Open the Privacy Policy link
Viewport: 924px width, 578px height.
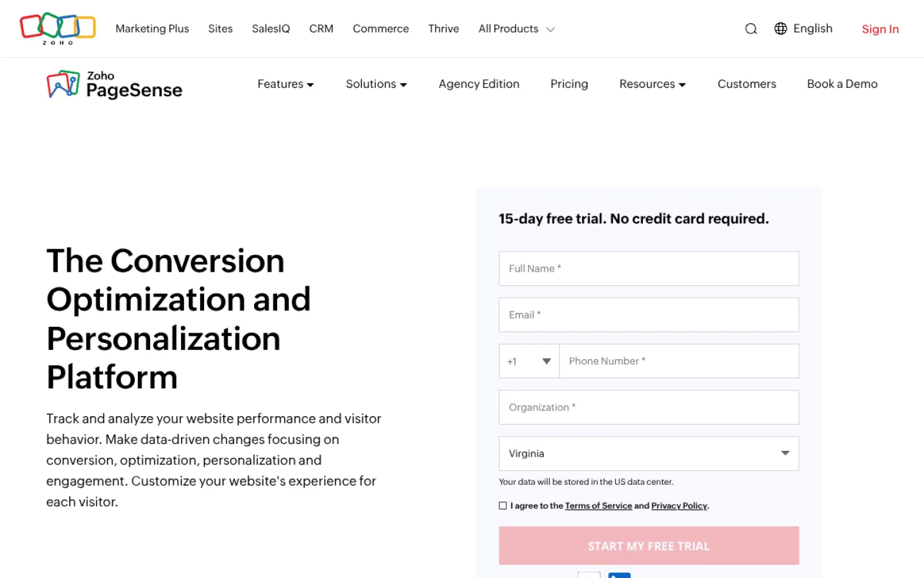pos(679,506)
